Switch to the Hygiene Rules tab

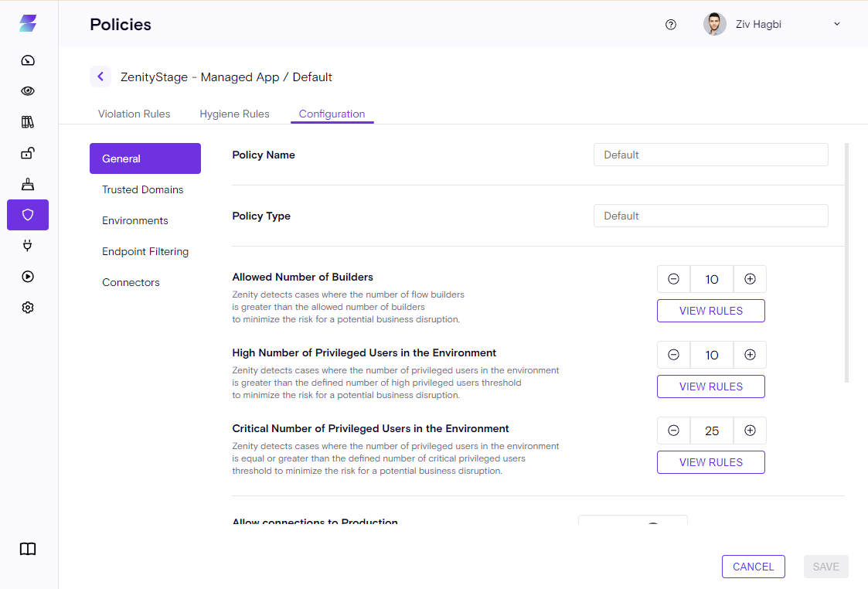pos(234,114)
